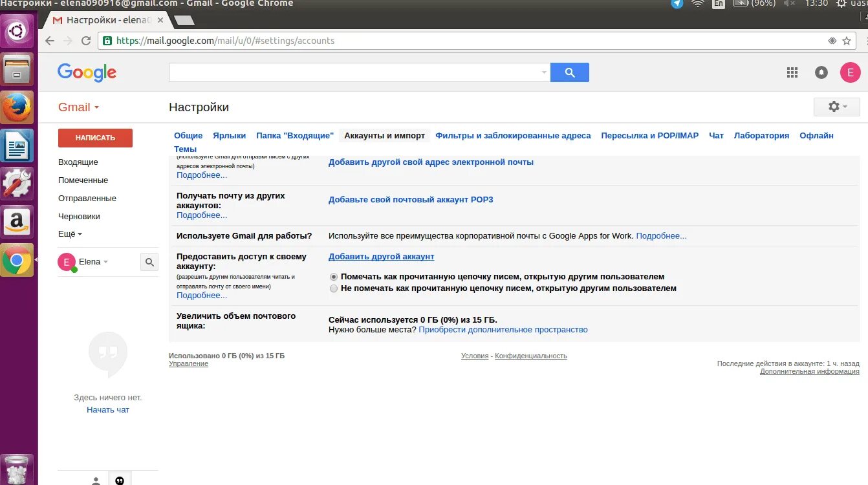Click the Telegram icon in the system tray
Screen dimensions: 868x485
[x=677, y=4]
